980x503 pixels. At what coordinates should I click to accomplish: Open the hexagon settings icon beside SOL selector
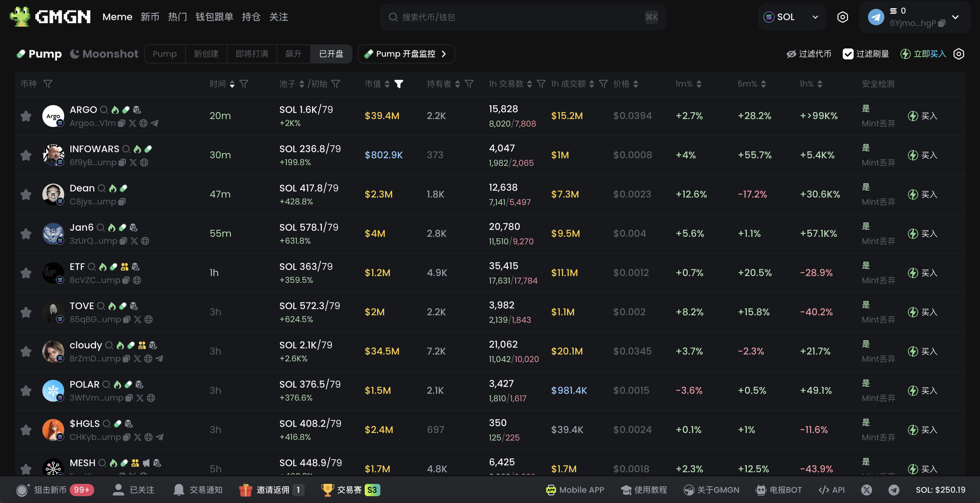[x=842, y=17]
